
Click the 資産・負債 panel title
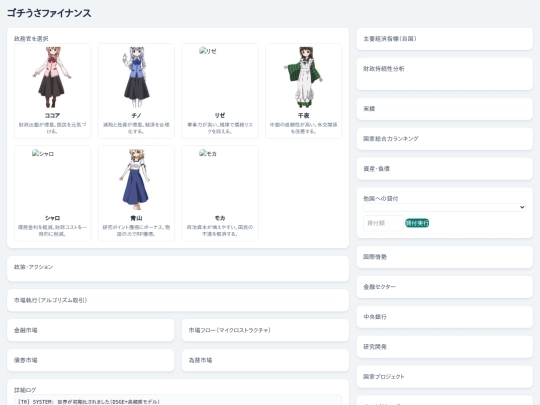click(x=376, y=169)
